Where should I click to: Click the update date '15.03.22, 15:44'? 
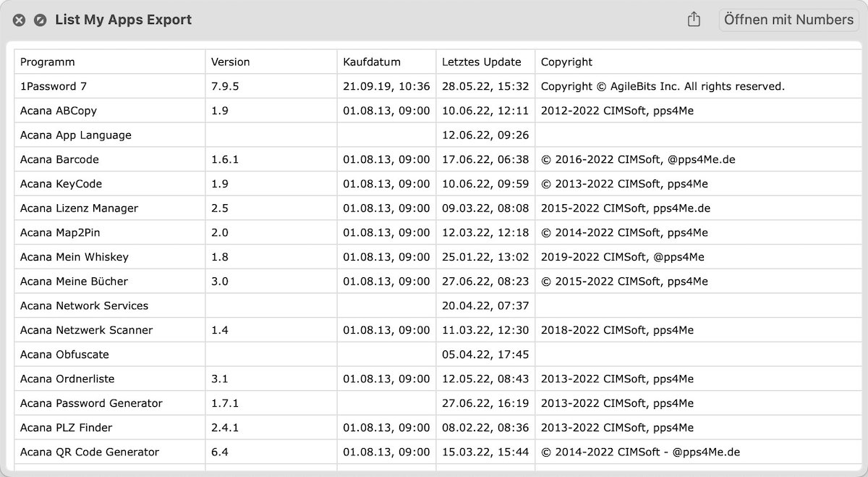485,452
